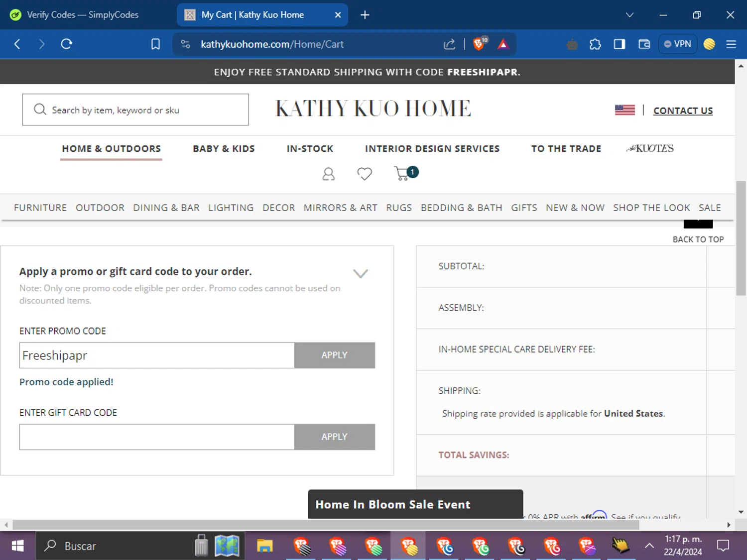Screen dimensions: 747x560
Task: Open site settings icon in address bar
Action: coord(185,44)
